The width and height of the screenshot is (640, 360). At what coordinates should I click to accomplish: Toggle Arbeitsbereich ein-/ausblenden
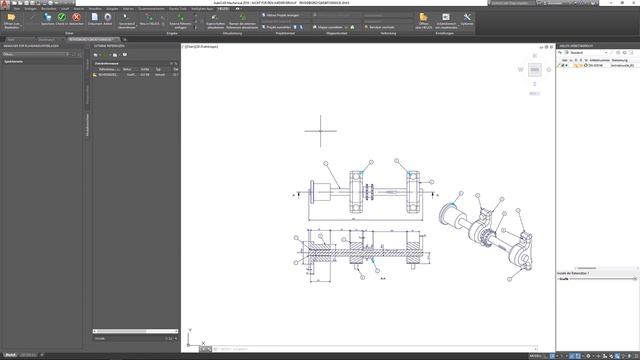tap(446, 17)
